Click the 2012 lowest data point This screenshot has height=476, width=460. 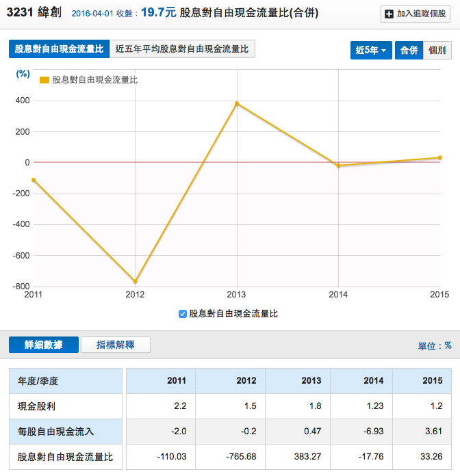(136, 281)
